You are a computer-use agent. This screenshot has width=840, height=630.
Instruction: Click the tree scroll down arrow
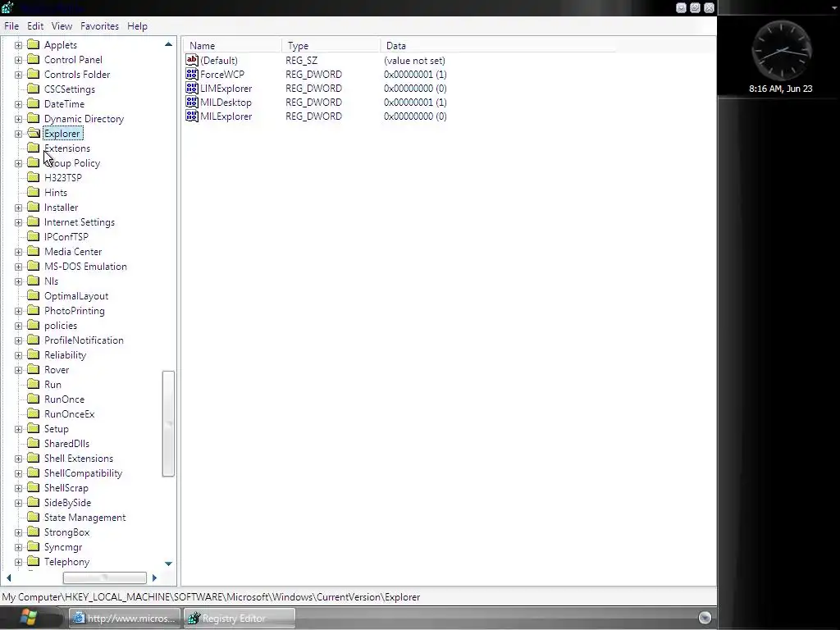tap(168, 564)
